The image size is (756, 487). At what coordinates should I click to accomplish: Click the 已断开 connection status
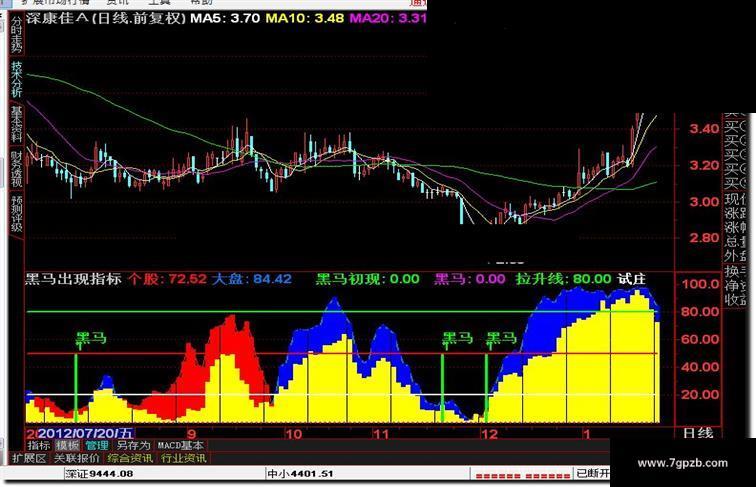coord(594,473)
